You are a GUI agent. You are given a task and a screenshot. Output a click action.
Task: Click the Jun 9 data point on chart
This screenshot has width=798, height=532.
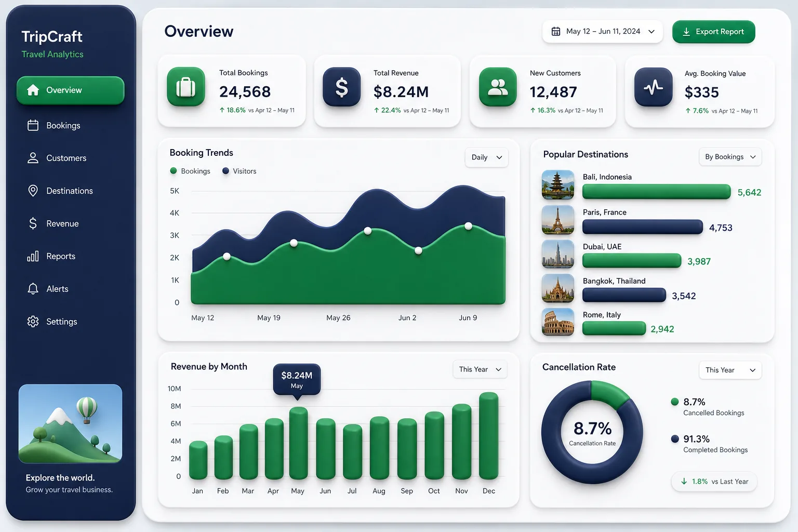(x=468, y=226)
